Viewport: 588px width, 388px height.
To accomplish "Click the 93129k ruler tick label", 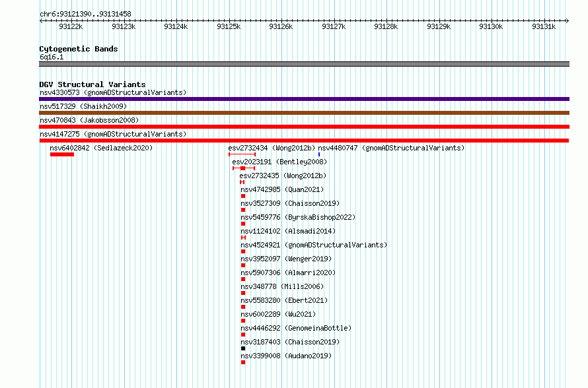I will click(439, 26).
